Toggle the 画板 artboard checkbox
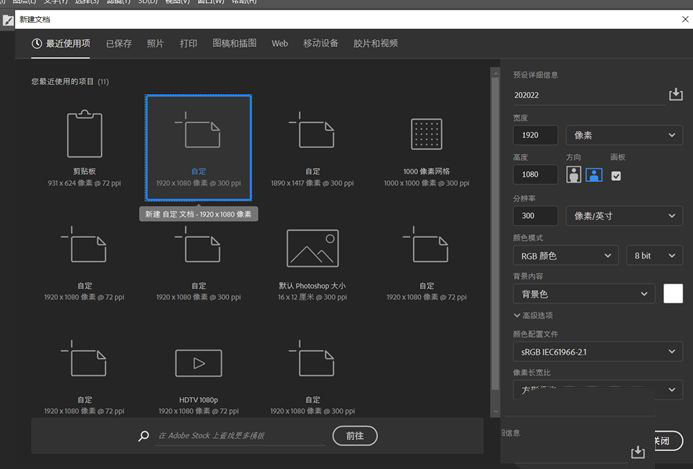The width and height of the screenshot is (693, 469). point(616,176)
